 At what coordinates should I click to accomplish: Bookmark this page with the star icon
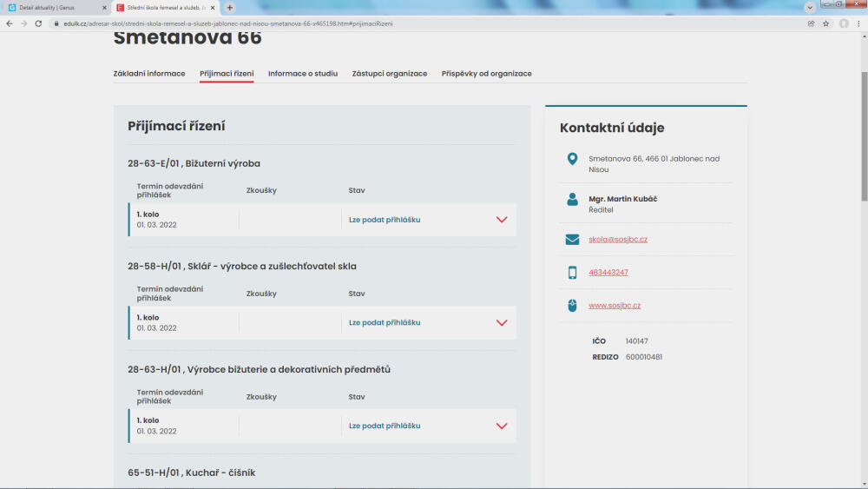click(x=826, y=23)
